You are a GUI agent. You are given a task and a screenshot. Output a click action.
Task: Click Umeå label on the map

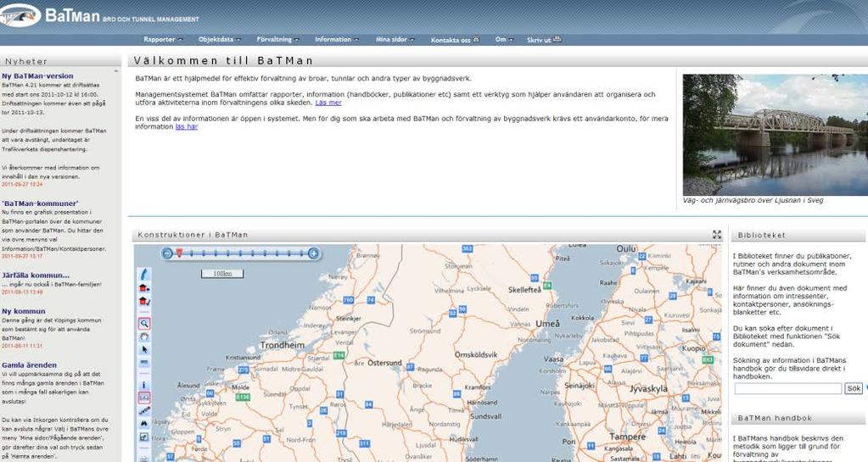(x=547, y=324)
